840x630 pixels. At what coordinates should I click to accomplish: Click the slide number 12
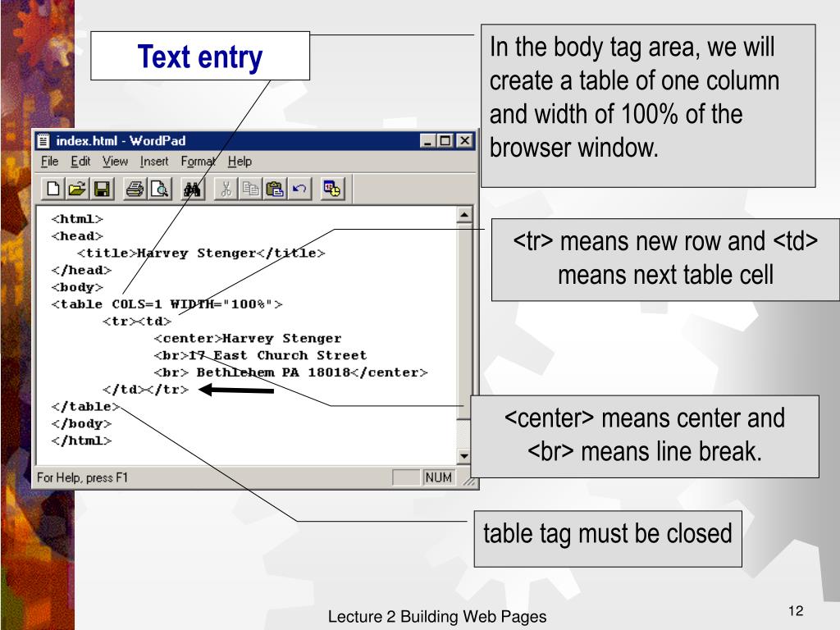pos(796,610)
